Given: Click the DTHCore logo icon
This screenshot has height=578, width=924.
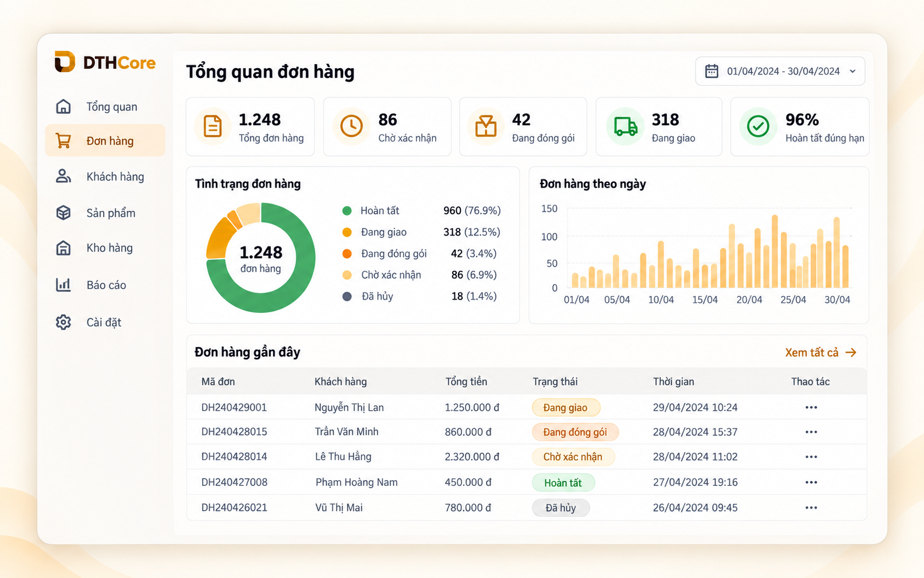Looking at the screenshot, I should (65, 62).
